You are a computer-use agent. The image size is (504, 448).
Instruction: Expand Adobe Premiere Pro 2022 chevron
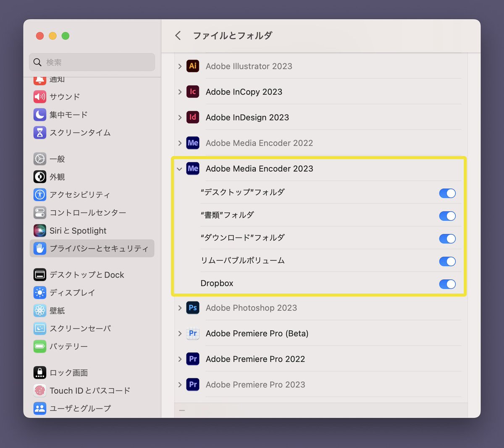[180, 359]
